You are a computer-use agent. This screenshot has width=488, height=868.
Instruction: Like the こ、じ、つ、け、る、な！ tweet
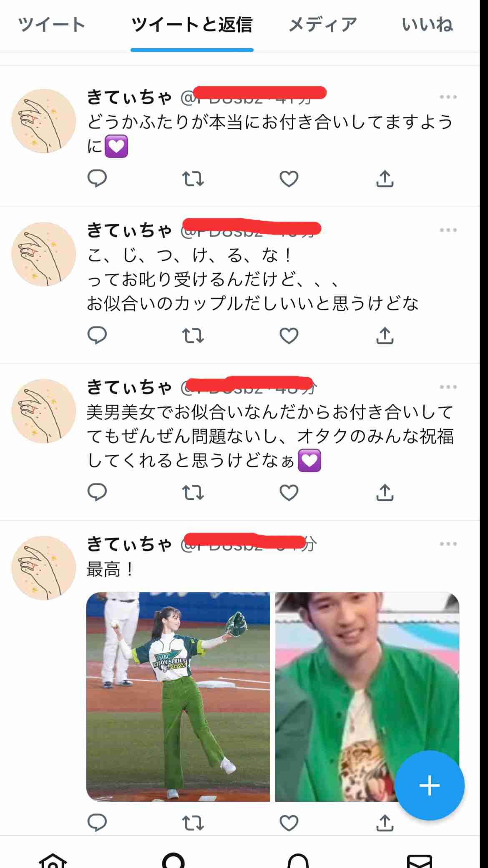pos(289,336)
